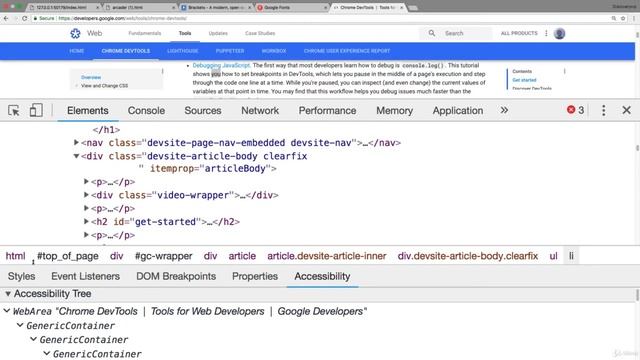This screenshot has width=640, height=360.
Task: Select html in the breadcrumb bar
Action: point(16,256)
